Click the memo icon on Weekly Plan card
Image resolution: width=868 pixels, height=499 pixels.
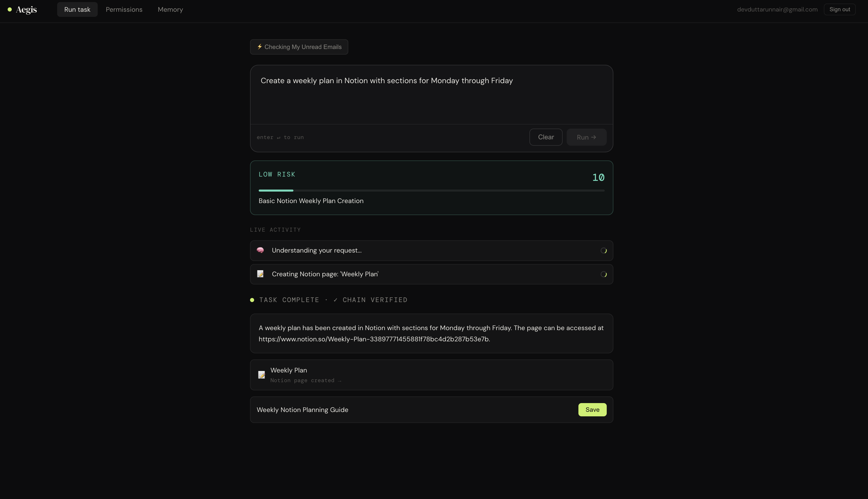[262, 375]
